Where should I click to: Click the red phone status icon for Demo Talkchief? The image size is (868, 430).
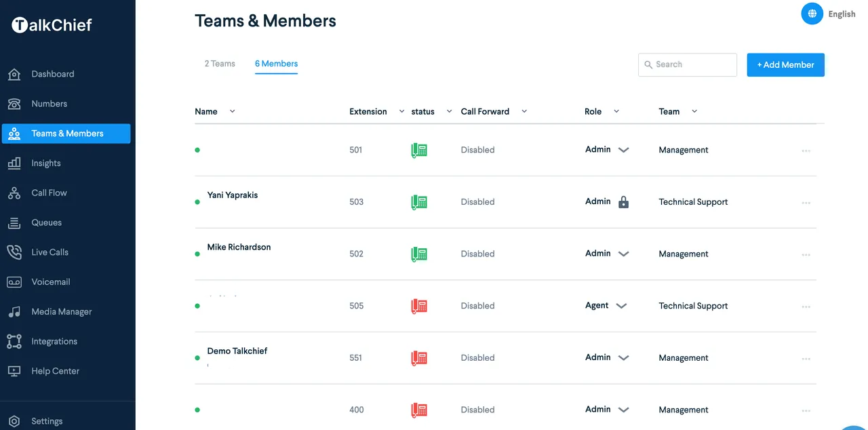[418, 357]
